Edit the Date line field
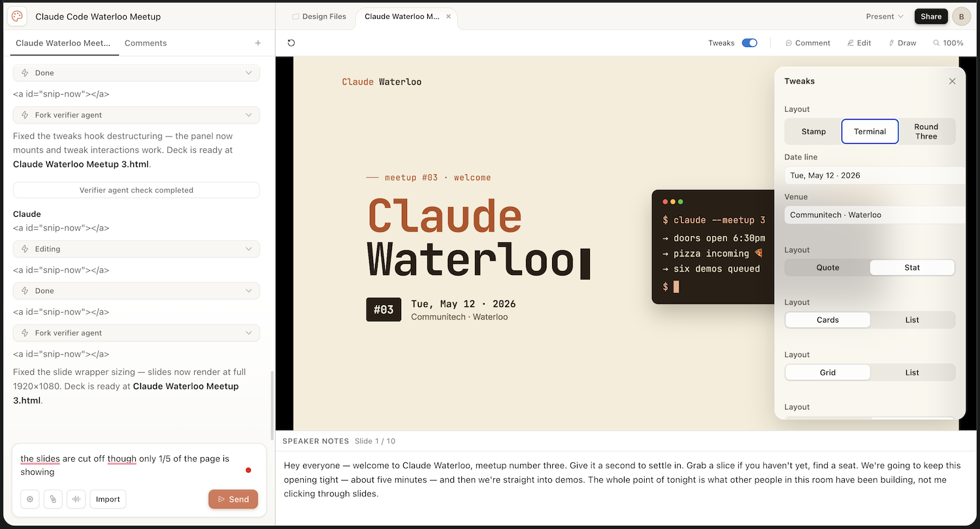This screenshot has width=980, height=529. point(874,175)
